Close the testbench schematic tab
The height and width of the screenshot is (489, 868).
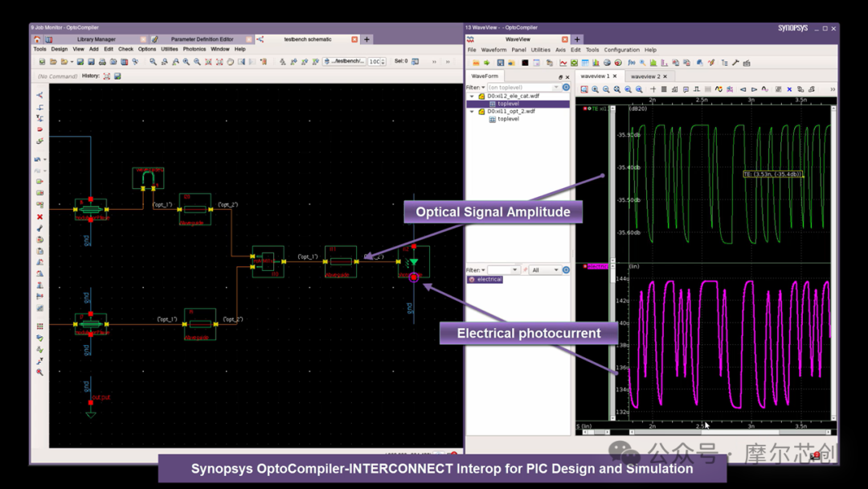point(355,39)
